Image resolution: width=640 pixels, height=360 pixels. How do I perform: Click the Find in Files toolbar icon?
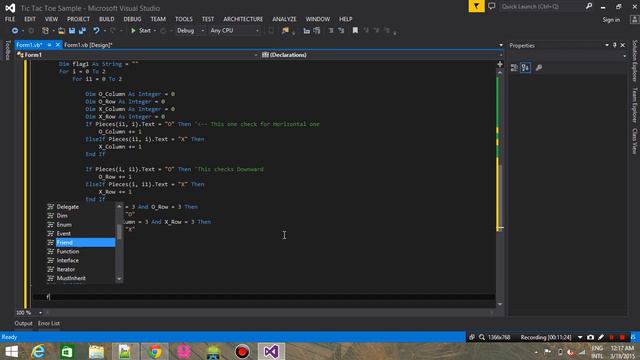point(285,31)
